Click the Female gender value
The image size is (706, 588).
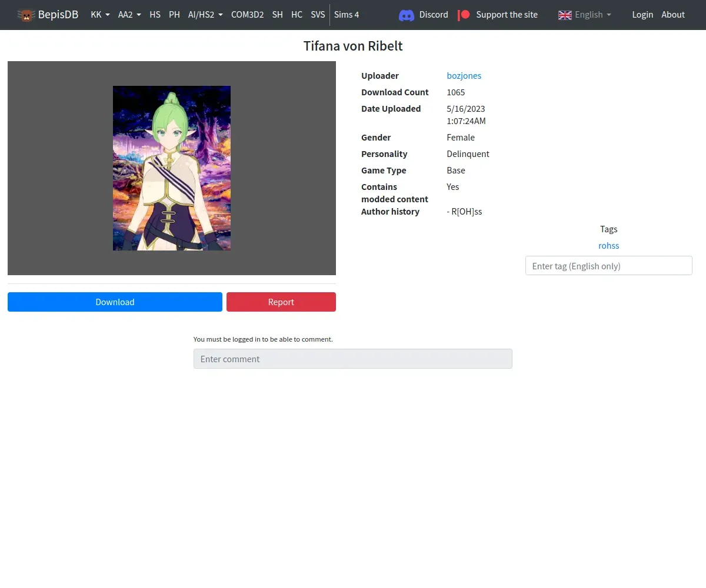point(461,138)
